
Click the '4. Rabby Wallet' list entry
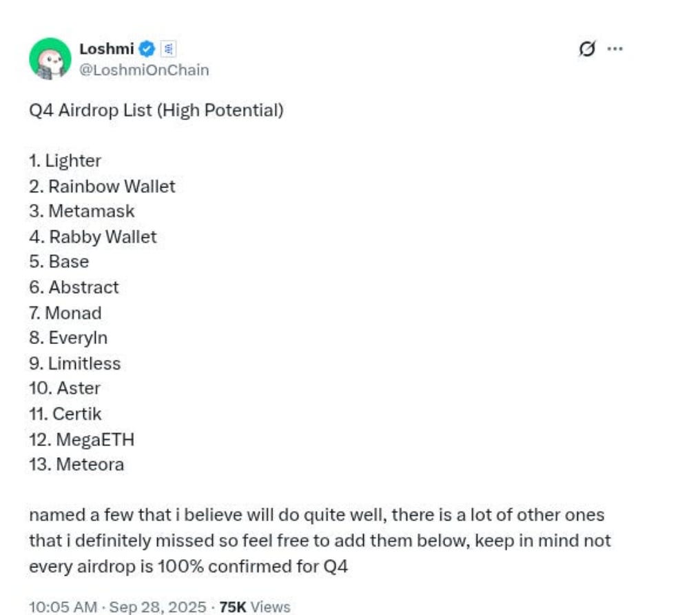click(x=93, y=236)
